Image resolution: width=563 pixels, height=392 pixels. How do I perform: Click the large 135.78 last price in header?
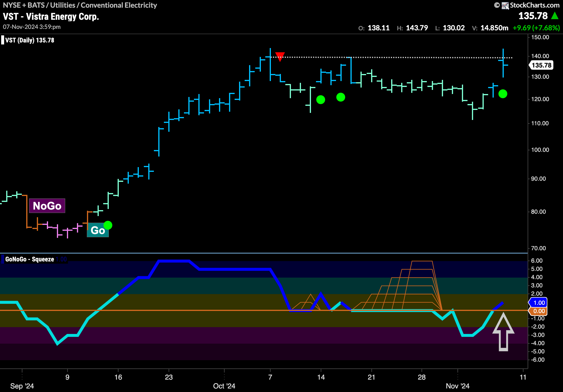coord(533,16)
